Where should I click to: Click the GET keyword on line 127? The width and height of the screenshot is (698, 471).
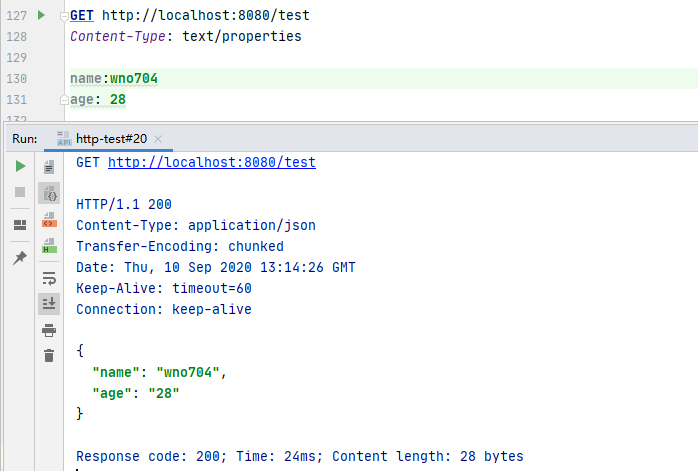82,16
